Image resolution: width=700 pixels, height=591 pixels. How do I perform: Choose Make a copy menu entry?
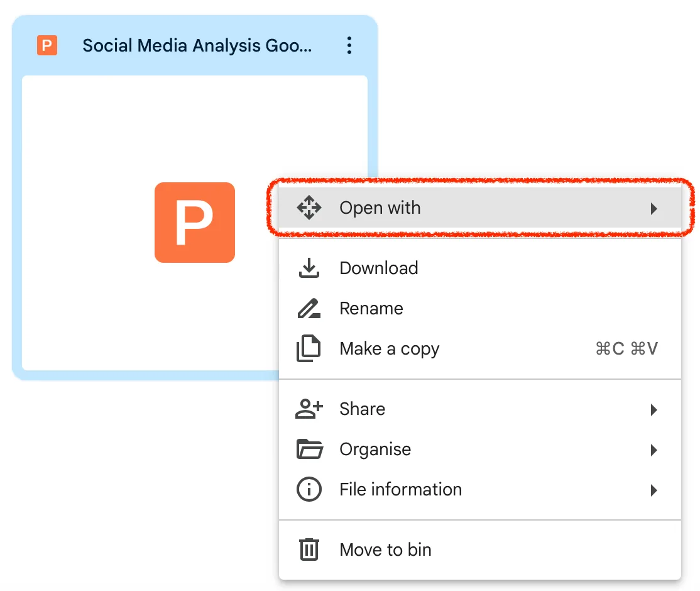[480, 348]
